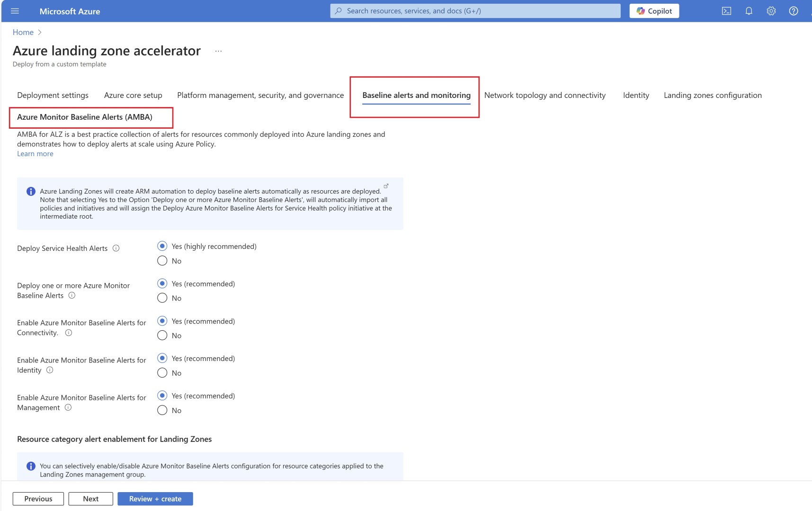
Task: Click the Previous button
Action: (38, 499)
